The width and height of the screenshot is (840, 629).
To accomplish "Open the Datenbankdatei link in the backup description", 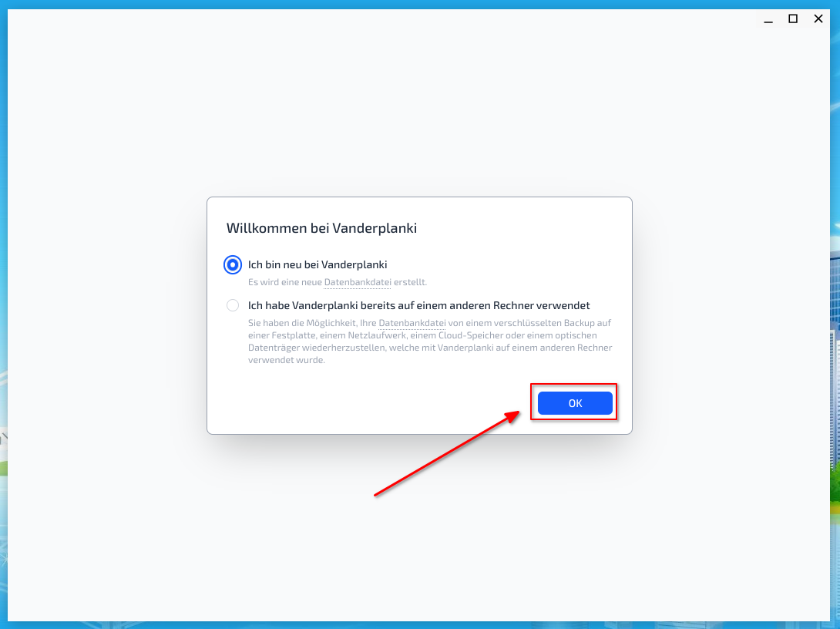I will (412, 322).
